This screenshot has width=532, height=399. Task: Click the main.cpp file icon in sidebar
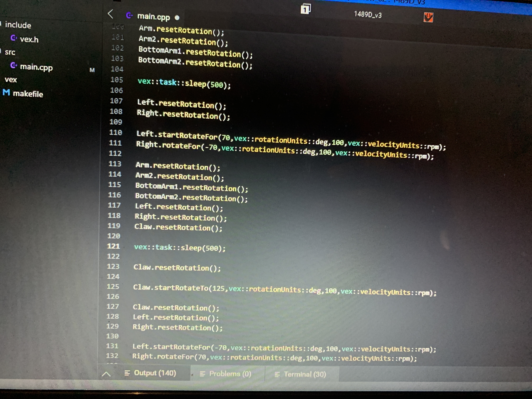[x=14, y=65]
